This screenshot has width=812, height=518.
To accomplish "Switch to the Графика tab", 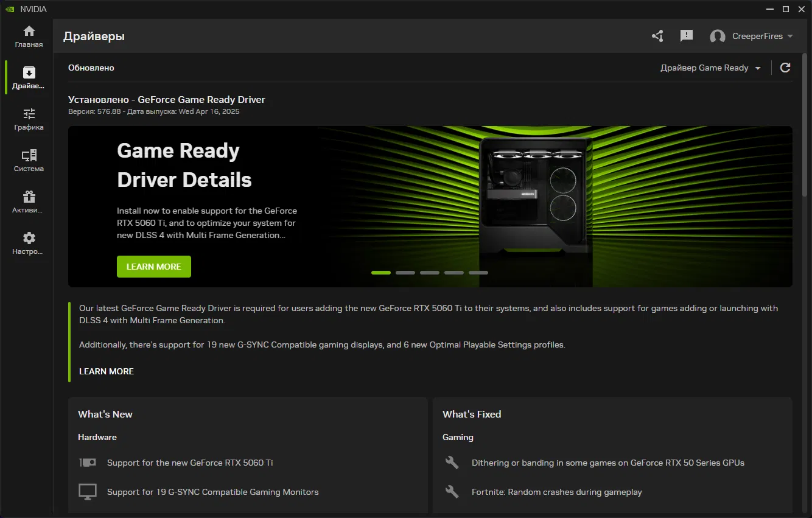I will [x=28, y=118].
